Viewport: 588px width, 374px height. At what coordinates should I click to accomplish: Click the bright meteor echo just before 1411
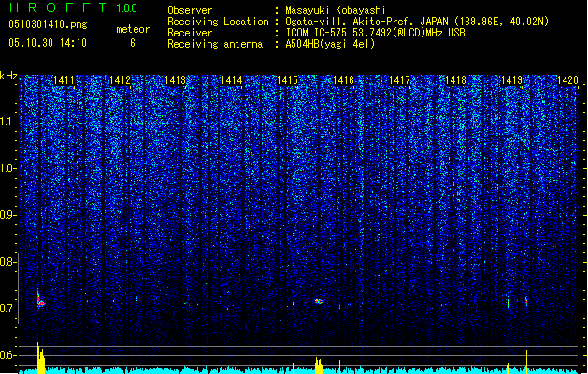coord(40,300)
